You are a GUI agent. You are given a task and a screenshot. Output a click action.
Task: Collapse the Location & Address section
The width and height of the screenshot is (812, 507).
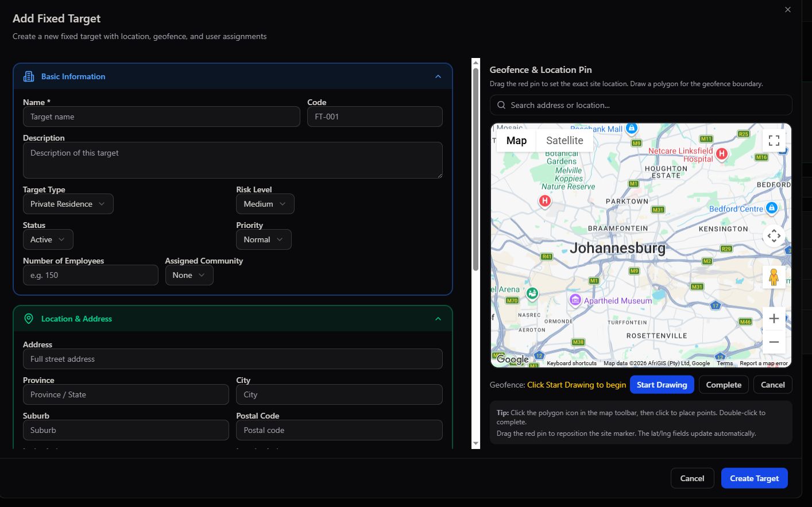(x=438, y=319)
